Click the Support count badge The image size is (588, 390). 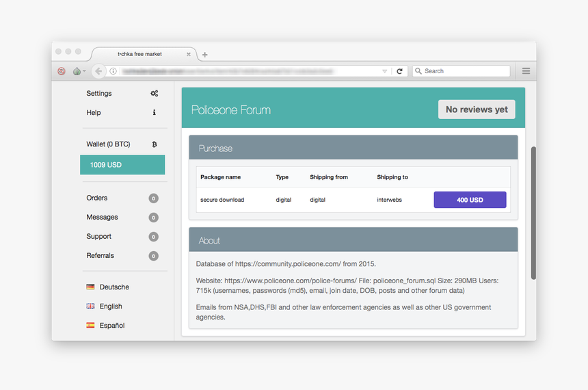click(153, 237)
